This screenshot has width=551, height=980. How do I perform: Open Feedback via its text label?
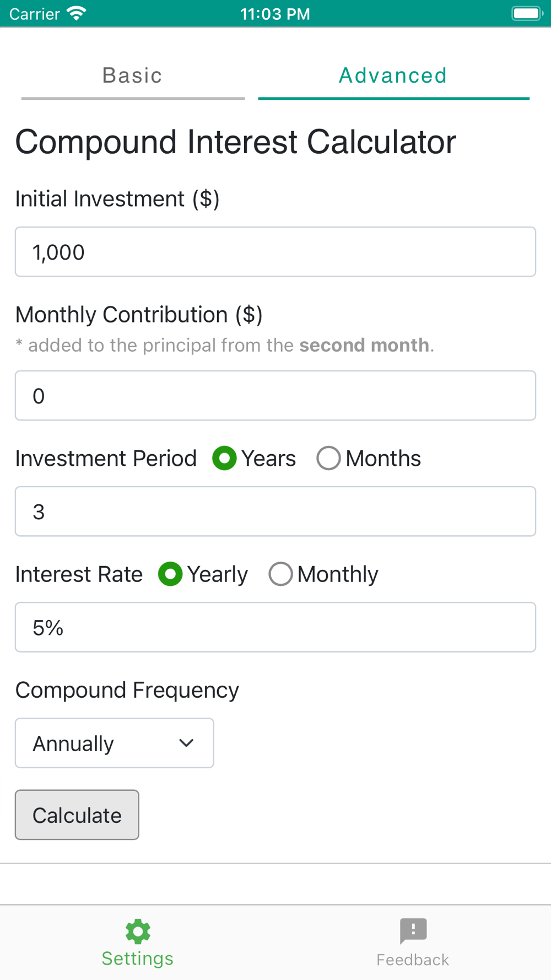coord(413,960)
